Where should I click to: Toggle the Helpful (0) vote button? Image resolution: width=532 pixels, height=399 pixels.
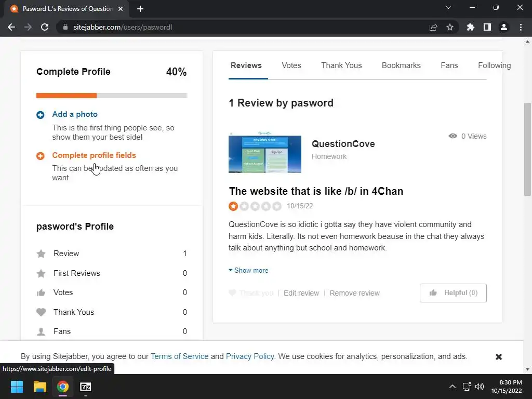tap(453, 293)
